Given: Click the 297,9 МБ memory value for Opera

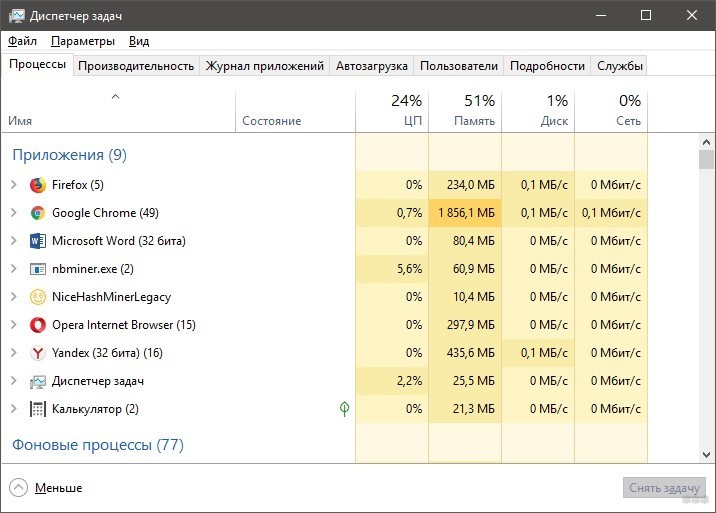Looking at the screenshot, I should click(x=471, y=325).
